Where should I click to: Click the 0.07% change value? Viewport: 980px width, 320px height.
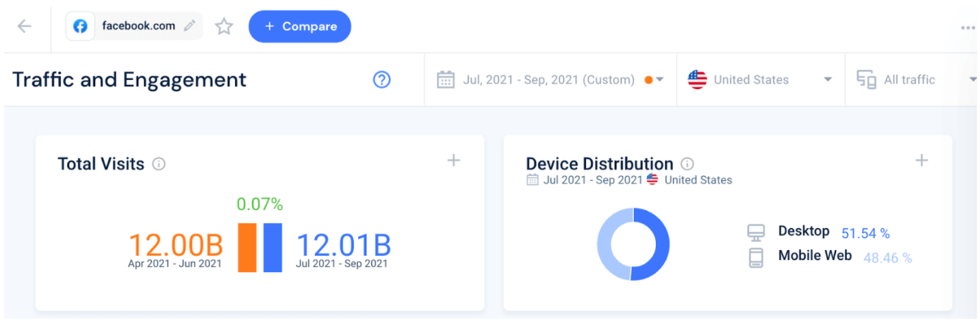[x=260, y=205]
